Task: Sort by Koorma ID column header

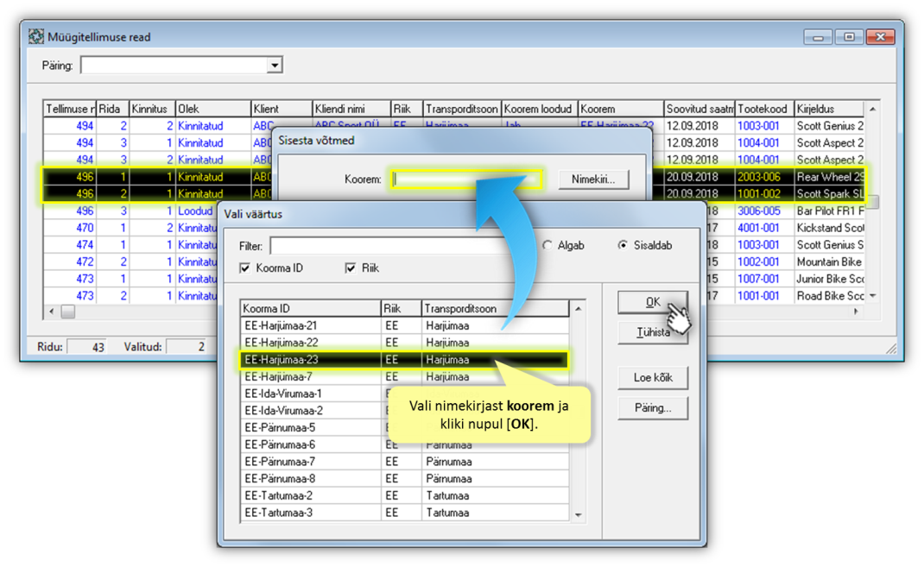Action: point(309,309)
